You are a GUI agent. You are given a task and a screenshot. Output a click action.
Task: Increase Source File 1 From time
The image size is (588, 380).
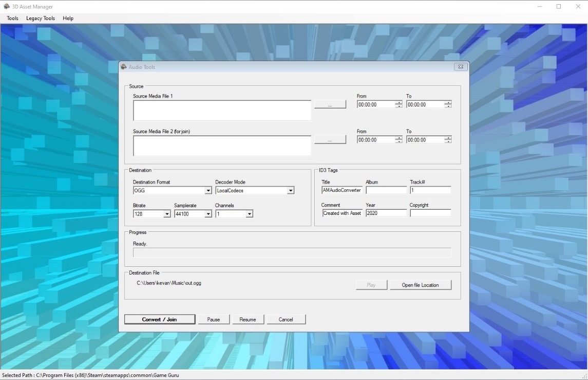(399, 102)
